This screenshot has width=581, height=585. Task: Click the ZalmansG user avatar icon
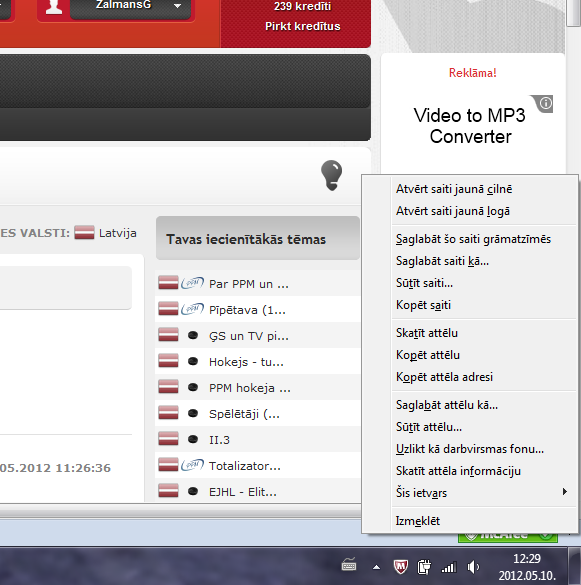[54, 7]
